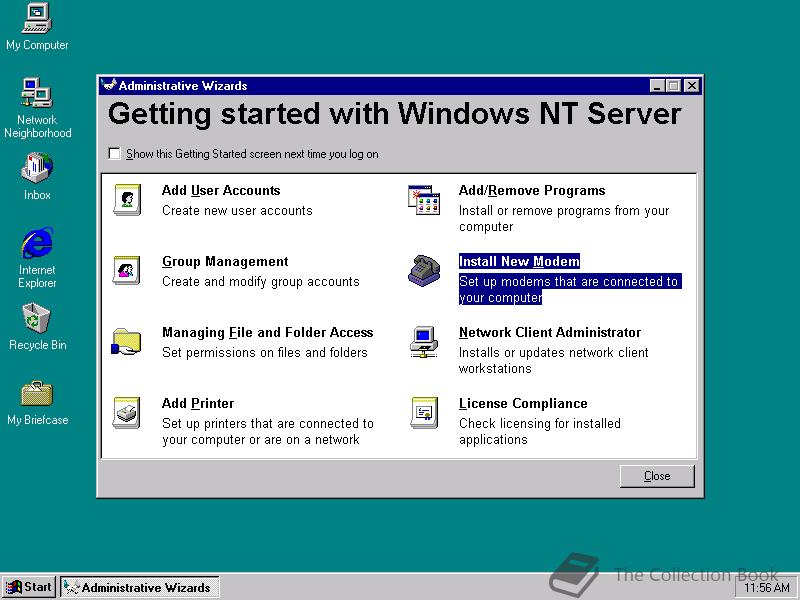The image size is (800, 600).
Task: Click Administrative Wizards taskbar button
Action: coord(140,587)
